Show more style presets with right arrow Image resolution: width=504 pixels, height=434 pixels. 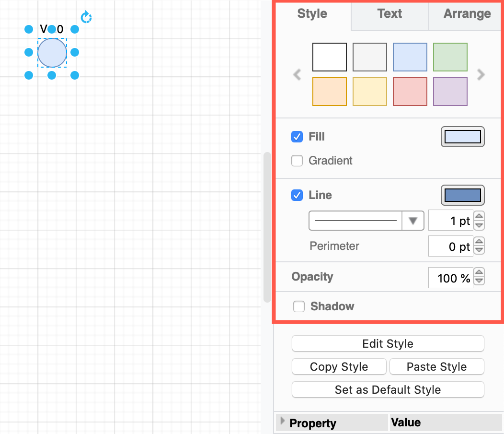480,74
